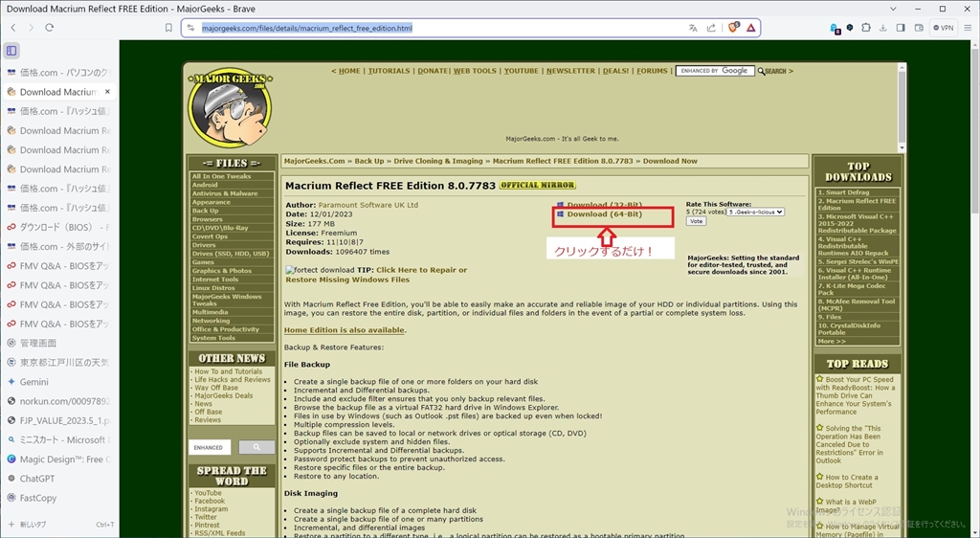
Task: Open TUTORIALS in the top navigation
Action: coord(389,71)
